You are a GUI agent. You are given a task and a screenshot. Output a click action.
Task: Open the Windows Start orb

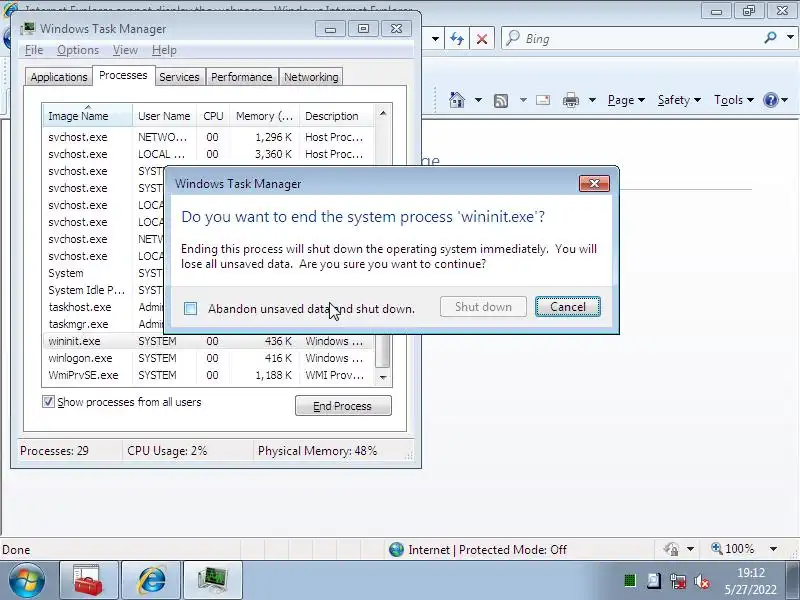27,581
